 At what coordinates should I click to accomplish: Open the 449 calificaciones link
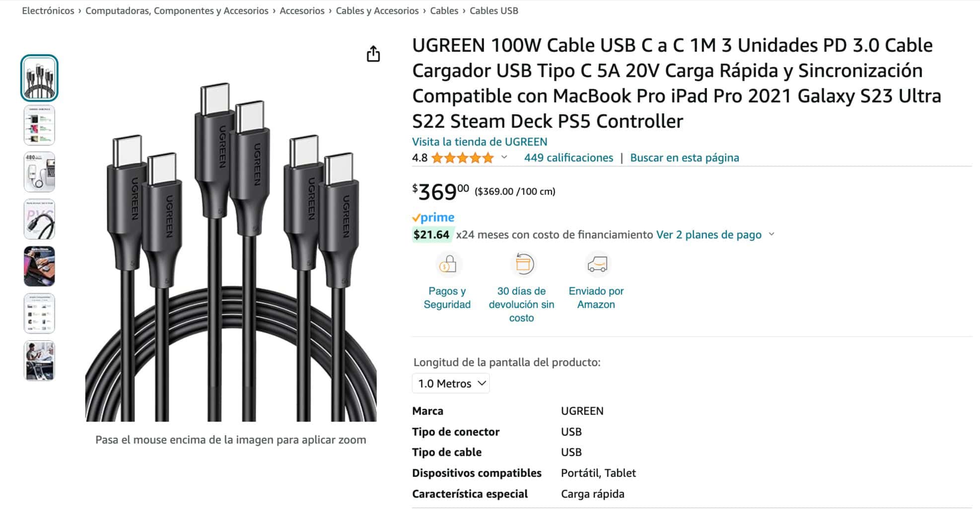point(568,158)
